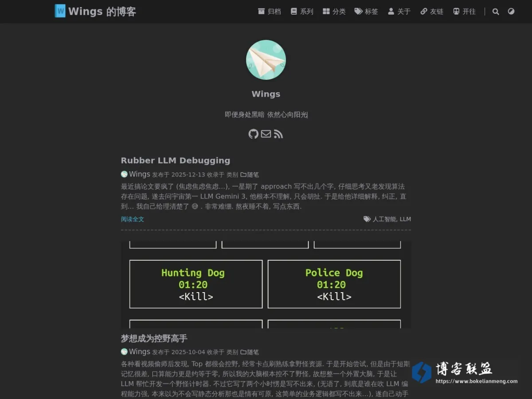Open the 系列 series menu

pos(302,12)
